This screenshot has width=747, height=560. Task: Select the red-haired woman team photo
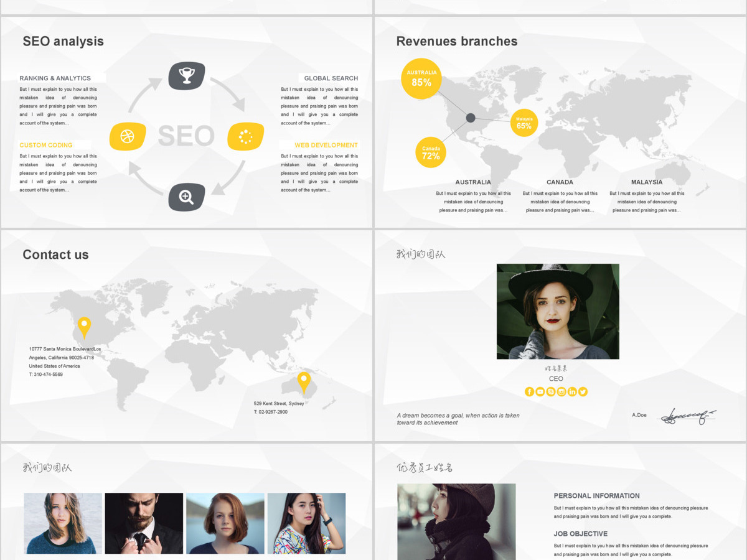point(225,523)
